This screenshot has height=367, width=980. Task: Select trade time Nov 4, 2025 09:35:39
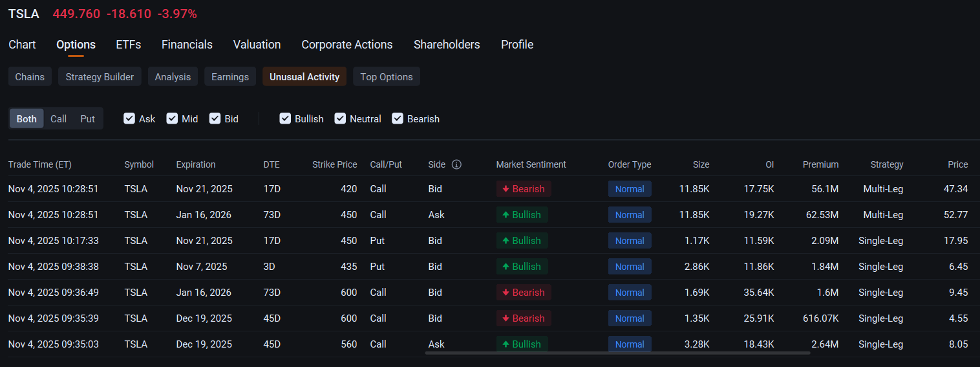tap(54, 318)
